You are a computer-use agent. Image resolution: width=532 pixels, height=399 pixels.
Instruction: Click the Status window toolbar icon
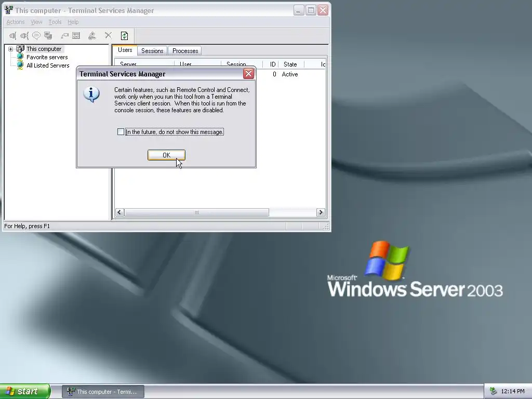(x=76, y=36)
